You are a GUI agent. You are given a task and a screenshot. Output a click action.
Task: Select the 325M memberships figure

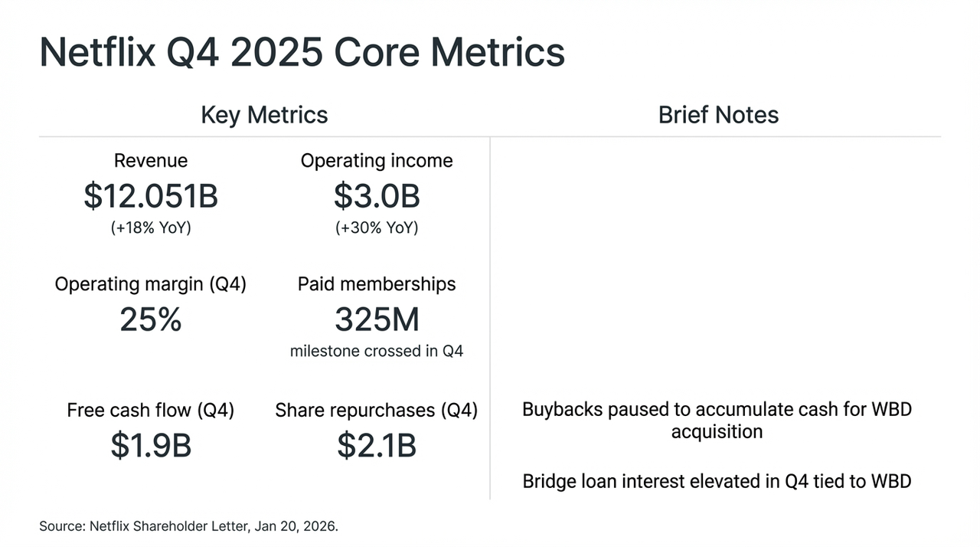click(x=377, y=319)
